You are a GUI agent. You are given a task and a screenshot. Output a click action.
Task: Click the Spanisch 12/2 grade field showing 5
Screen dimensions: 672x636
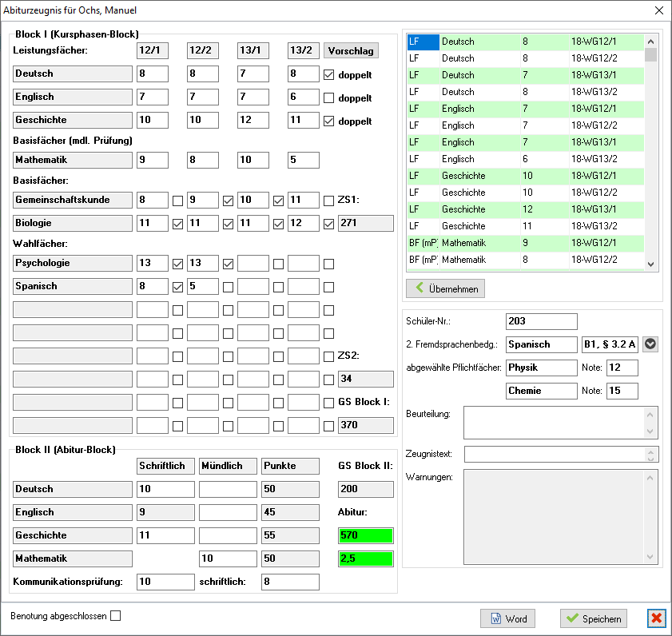click(x=203, y=286)
